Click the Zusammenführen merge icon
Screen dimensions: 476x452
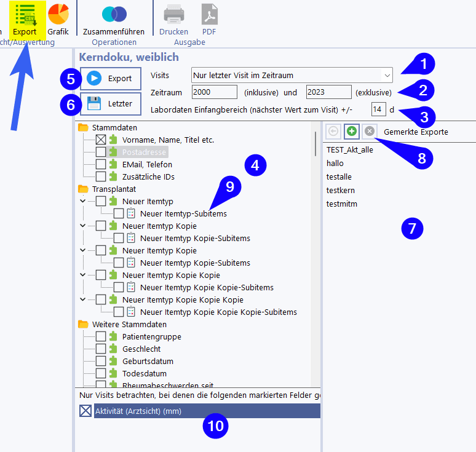point(114,14)
